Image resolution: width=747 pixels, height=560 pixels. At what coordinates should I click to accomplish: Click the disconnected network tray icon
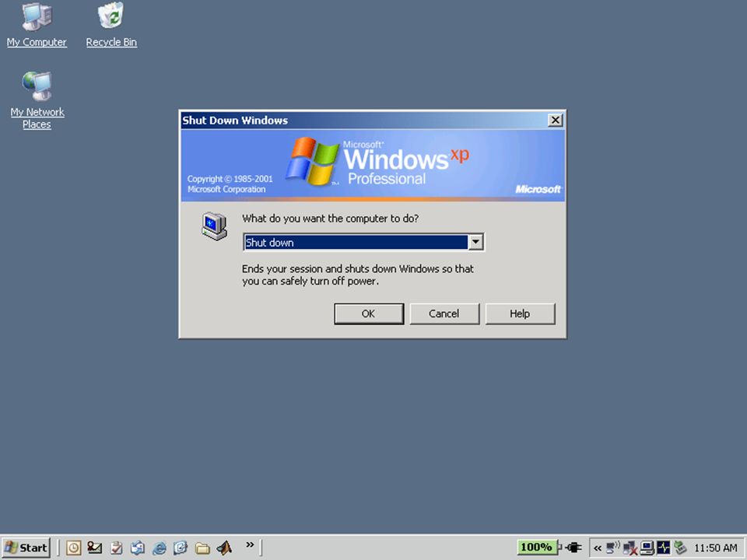630,548
